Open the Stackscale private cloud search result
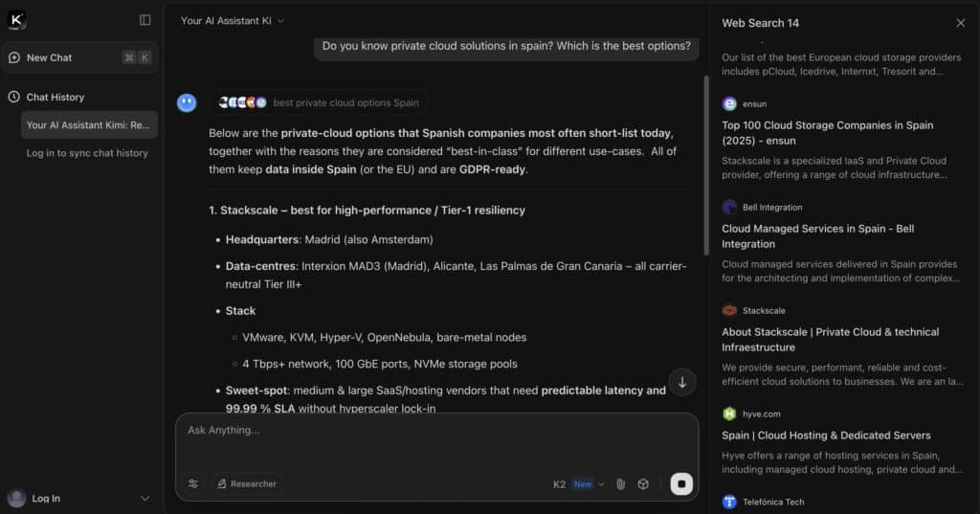 (x=830, y=339)
